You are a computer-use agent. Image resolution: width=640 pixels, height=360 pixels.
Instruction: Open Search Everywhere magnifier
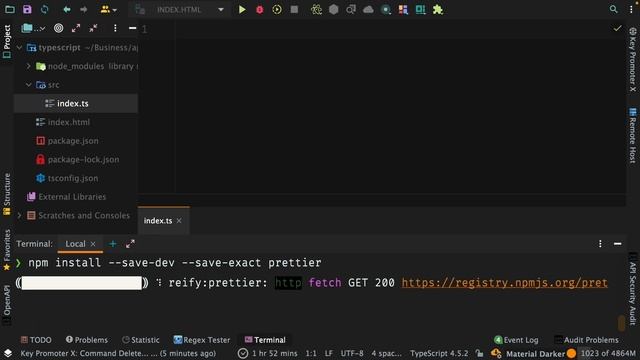coord(613,9)
